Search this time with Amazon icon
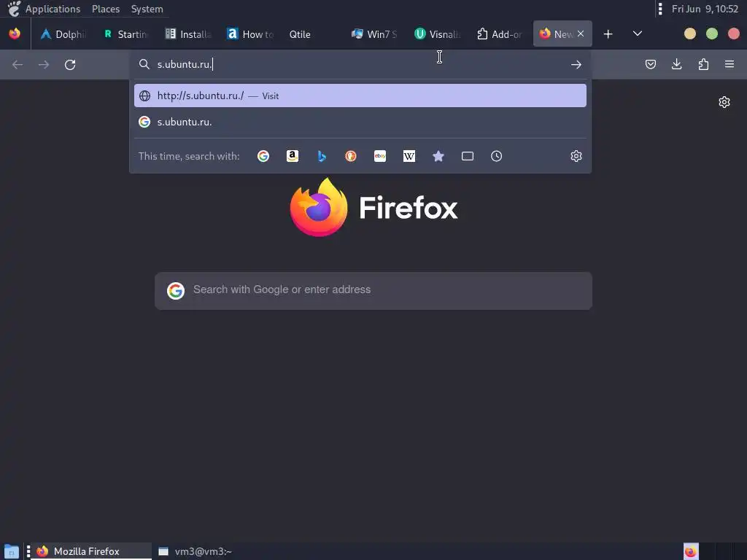 (x=293, y=156)
